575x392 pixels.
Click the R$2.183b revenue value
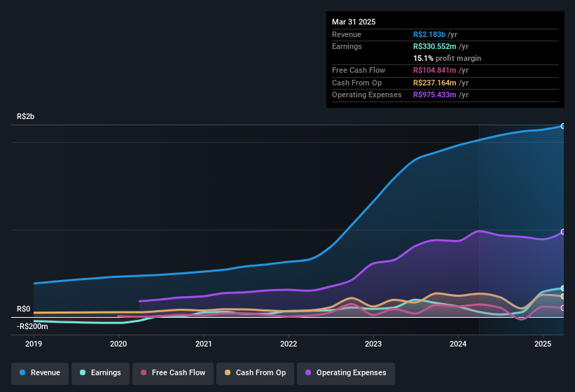[429, 34]
